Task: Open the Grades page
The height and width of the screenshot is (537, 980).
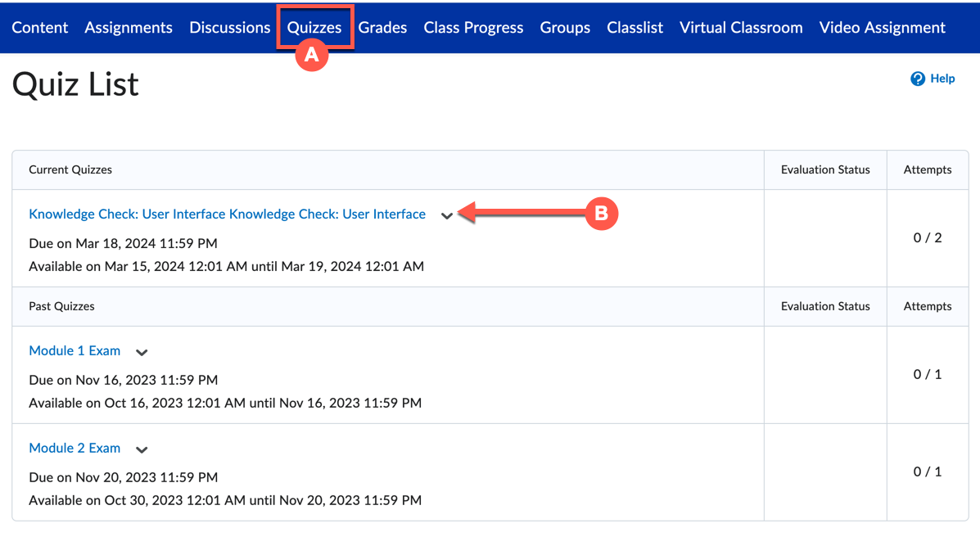Action: point(382,27)
